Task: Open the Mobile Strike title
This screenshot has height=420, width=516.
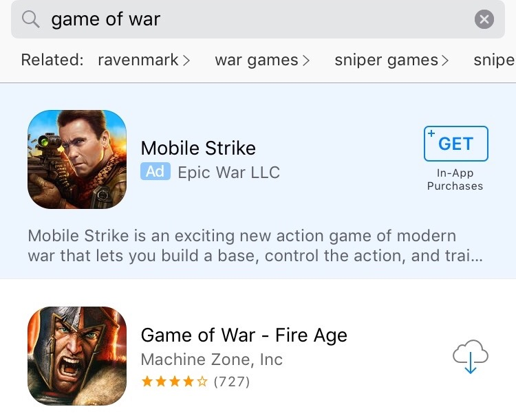Action: 198,148
